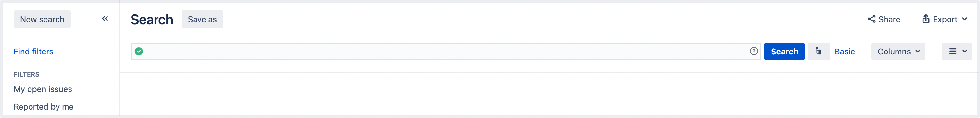
Task: Click the New search button
Action: (x=42, y=19)
